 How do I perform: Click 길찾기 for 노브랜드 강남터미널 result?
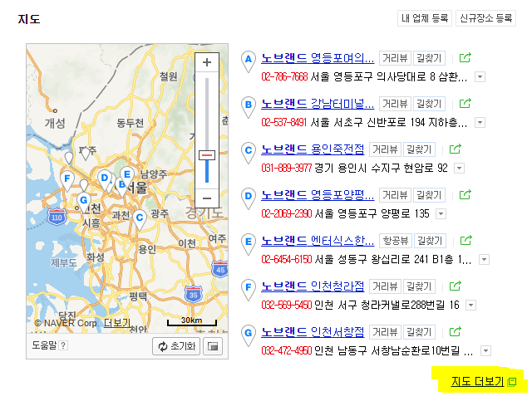(x=429, y=104)
